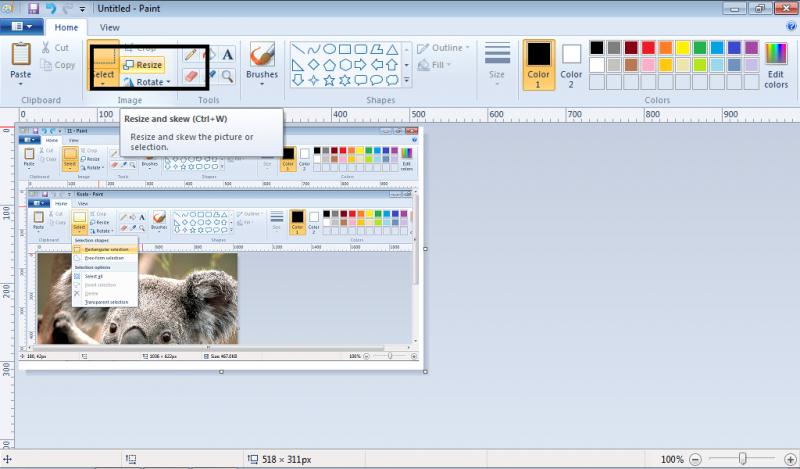Click the Resize button

pyautogui.click(x=144, y=65)
